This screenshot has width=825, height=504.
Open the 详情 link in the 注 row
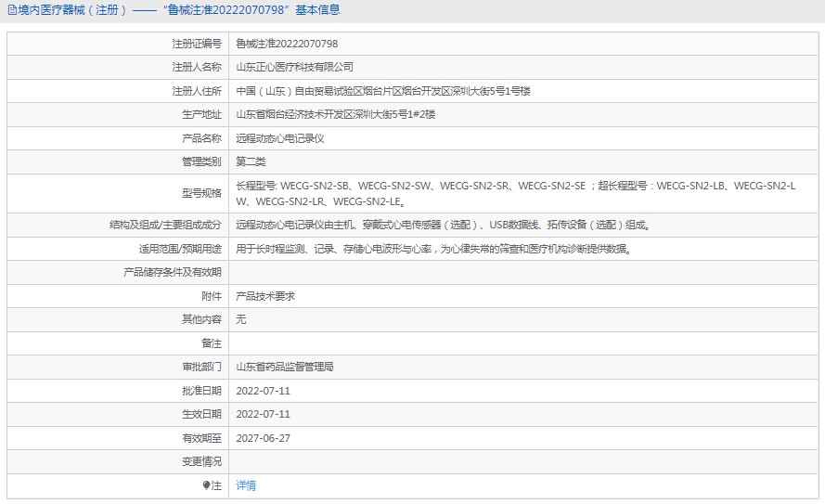246,485
